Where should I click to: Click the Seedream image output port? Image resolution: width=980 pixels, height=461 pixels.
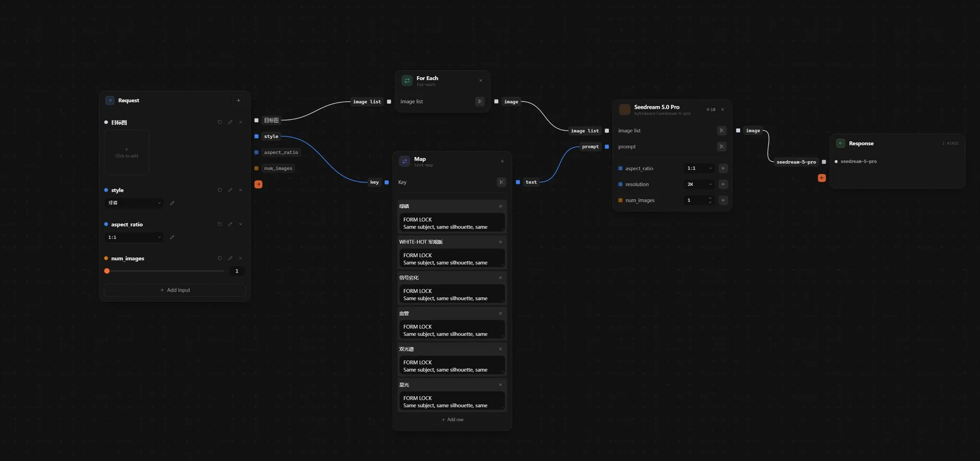tap(738, 130)
